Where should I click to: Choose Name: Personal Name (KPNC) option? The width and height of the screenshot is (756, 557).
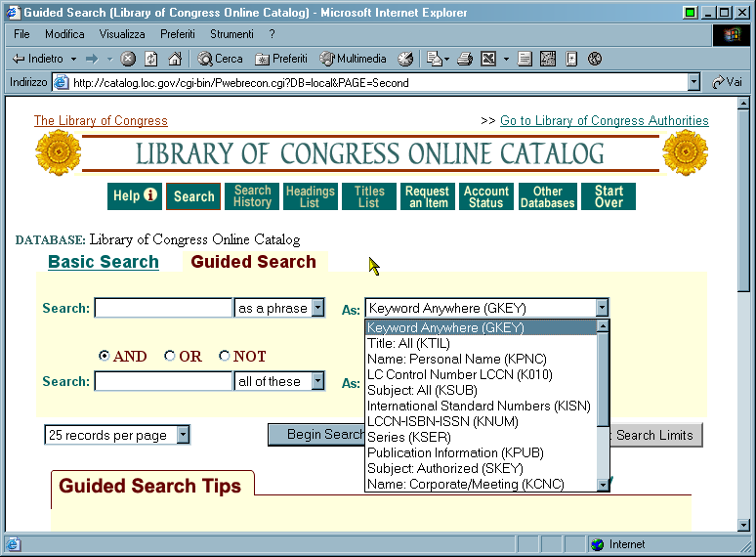click(x=482, y=359)
